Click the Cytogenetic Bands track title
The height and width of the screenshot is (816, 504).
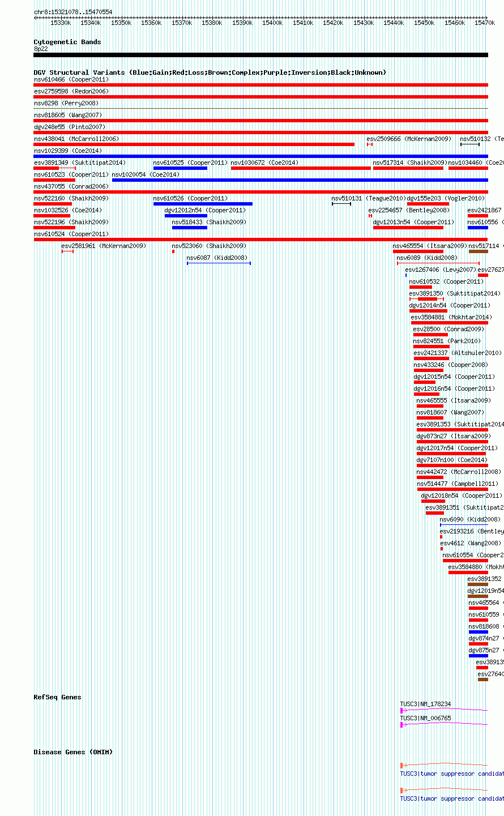click(67, 42)
